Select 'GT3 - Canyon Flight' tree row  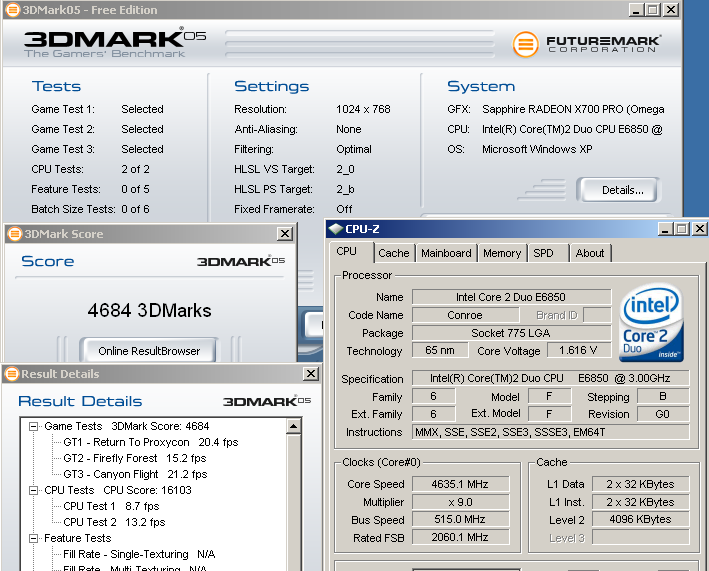[135, 474]
